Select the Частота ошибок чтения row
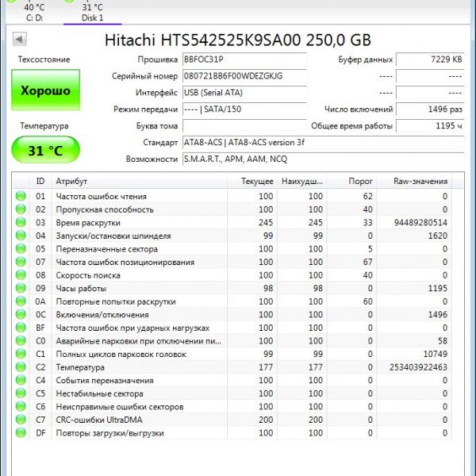Image resolution: width=476 pixels, height=476 pixels. click(x=232, y=196)
